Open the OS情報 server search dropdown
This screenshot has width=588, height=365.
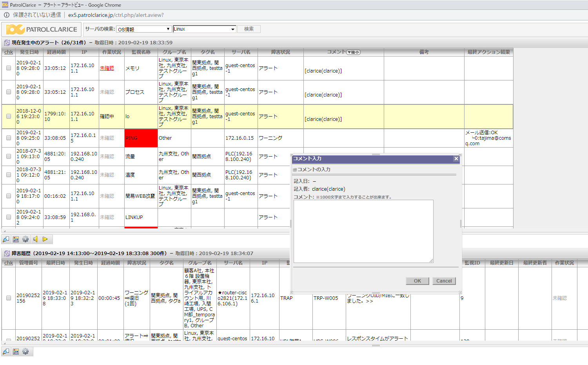point(144,29)
